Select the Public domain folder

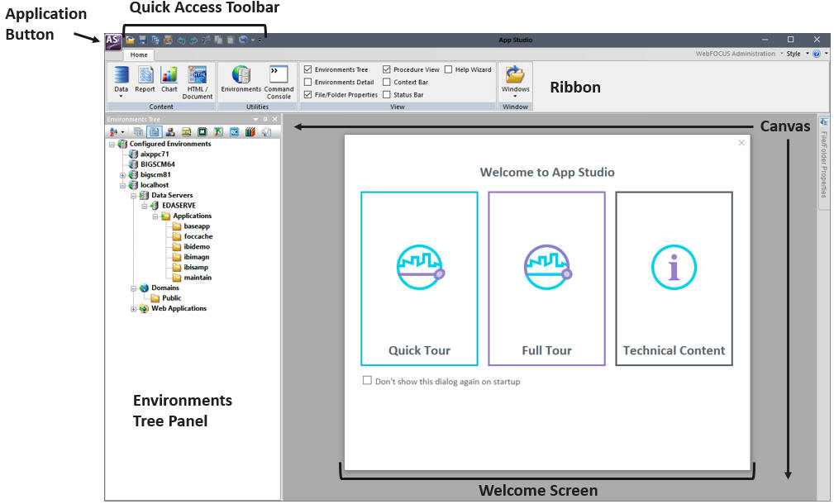coord(171,298)
